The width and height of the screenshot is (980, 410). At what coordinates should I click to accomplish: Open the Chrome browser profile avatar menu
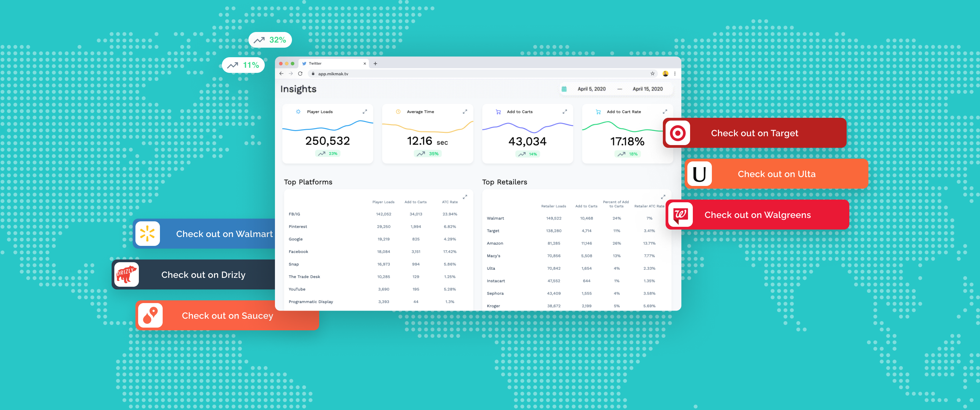point(665,74)
